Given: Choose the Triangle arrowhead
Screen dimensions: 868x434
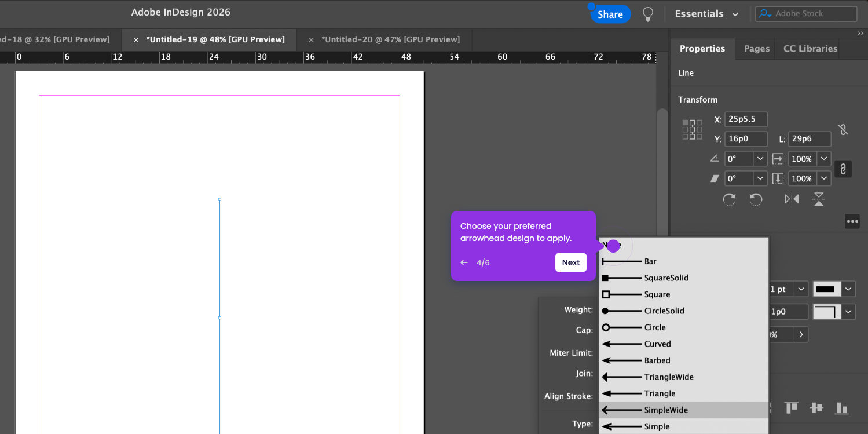Looking at the screenshot, I should coord(683,393).
